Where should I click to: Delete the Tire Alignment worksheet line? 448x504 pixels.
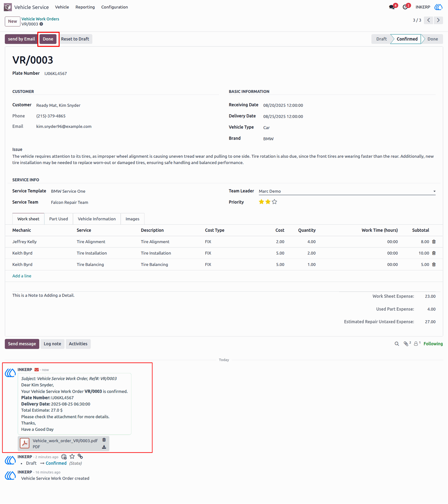click(434, 241)
